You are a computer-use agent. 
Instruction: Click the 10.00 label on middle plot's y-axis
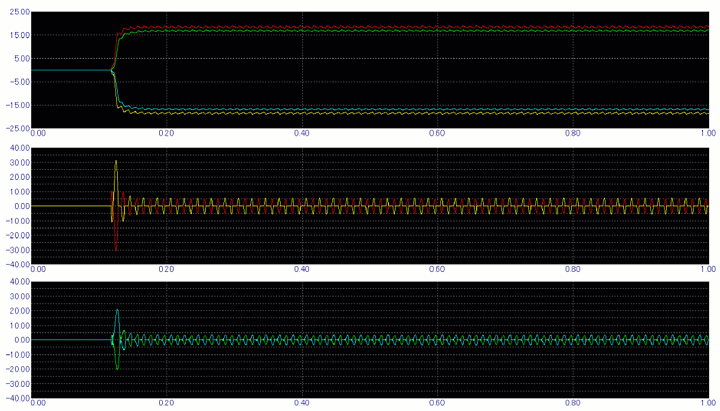coord(19,191)
